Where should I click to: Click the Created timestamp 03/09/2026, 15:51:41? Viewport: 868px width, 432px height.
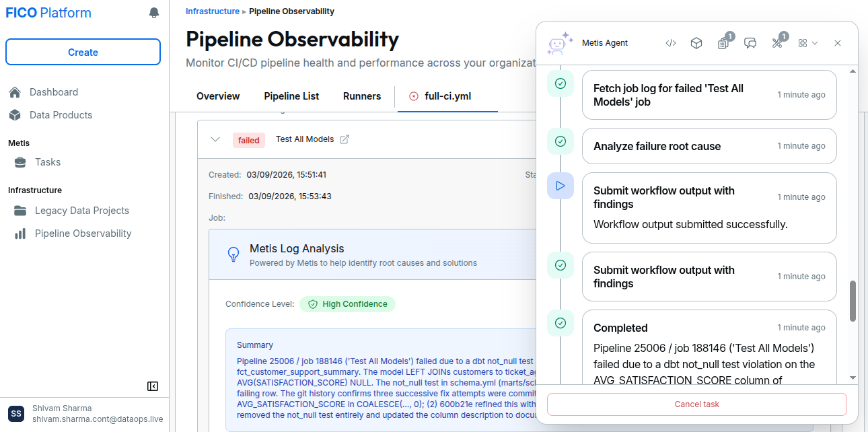point(287,175)
